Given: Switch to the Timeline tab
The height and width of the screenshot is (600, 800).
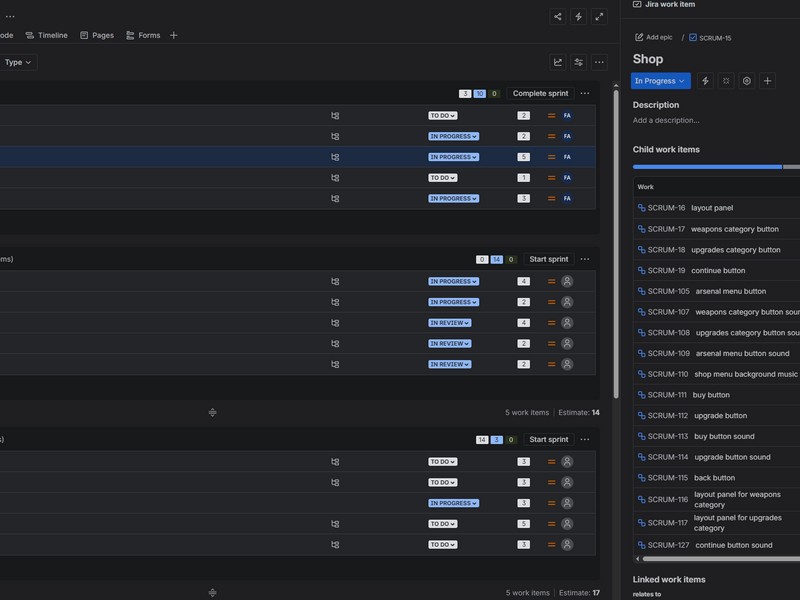Looking at the screenshot, I should coord(47,35).
